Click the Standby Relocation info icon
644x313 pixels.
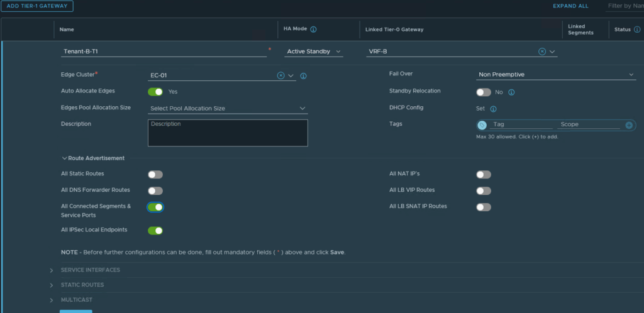pyautogui.click(x=511, y=92)
